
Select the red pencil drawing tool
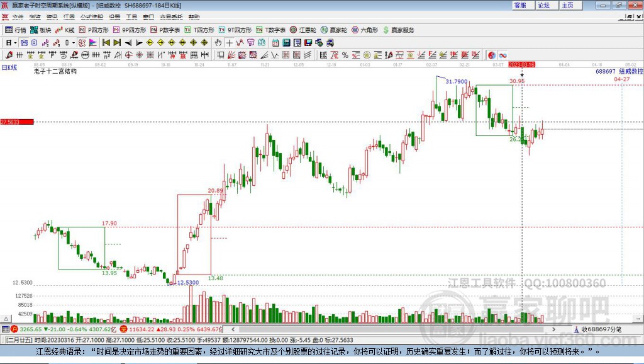(9, 55)
